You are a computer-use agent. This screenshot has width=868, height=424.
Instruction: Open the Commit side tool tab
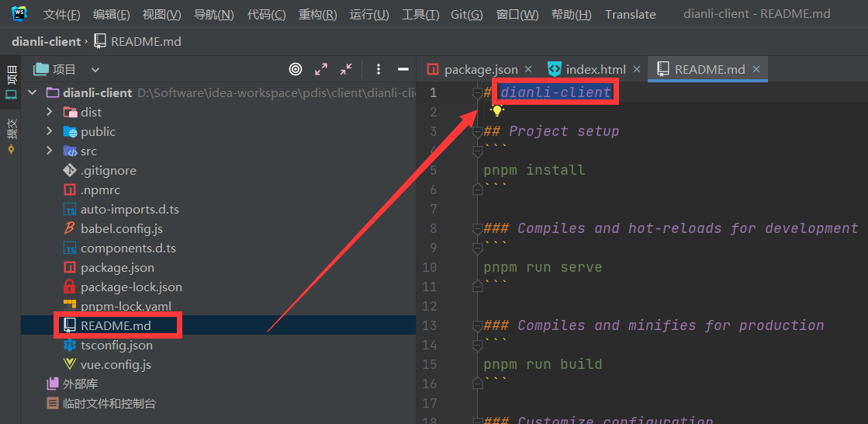[x=11, y=136]
